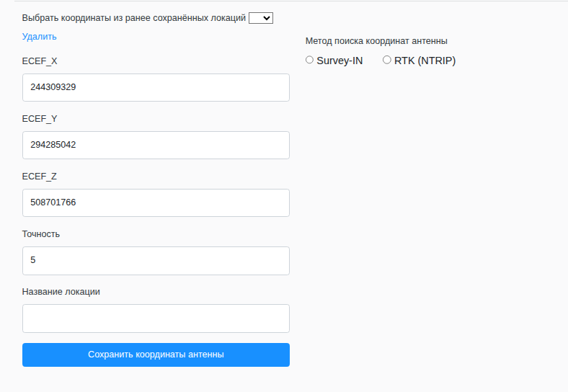
Task: Click the Survey-IN label text
Action: pos(340,61)
